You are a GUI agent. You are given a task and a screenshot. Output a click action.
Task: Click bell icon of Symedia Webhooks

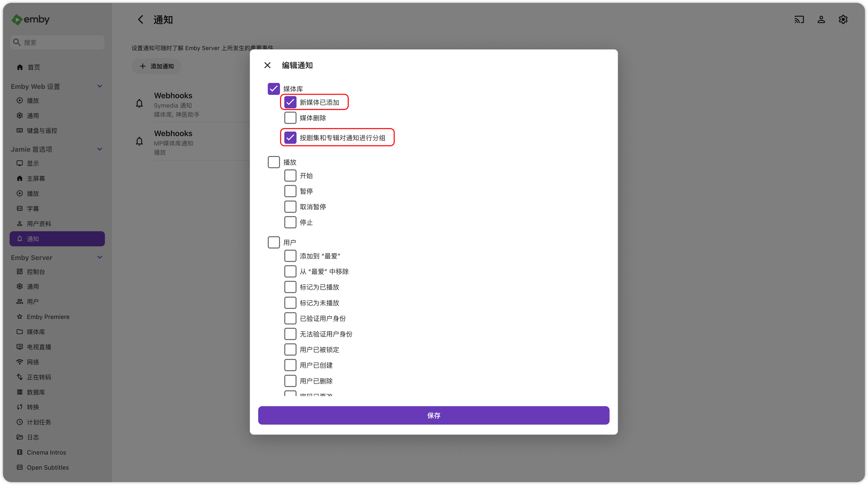pyautogui.click(x=139, y=104)
